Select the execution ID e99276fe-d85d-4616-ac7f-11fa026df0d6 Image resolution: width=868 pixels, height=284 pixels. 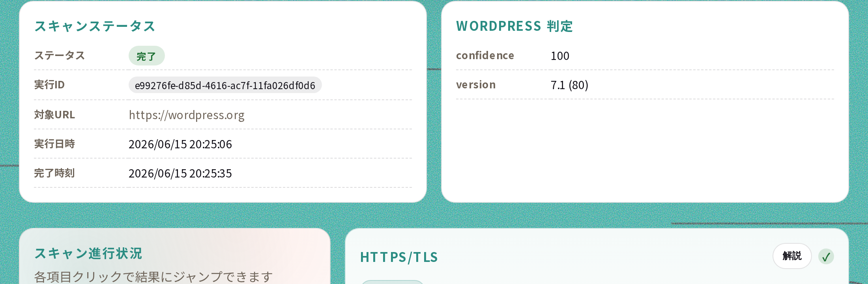[x=225, y=85]
